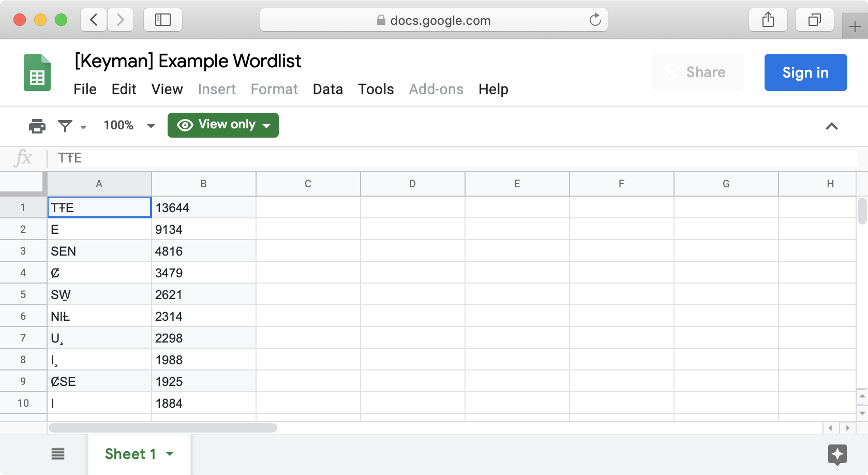Image resolution: width=868 pixels, height=475 pixels.
Task: Click cell with value 2314
Action: pos(204,316)
